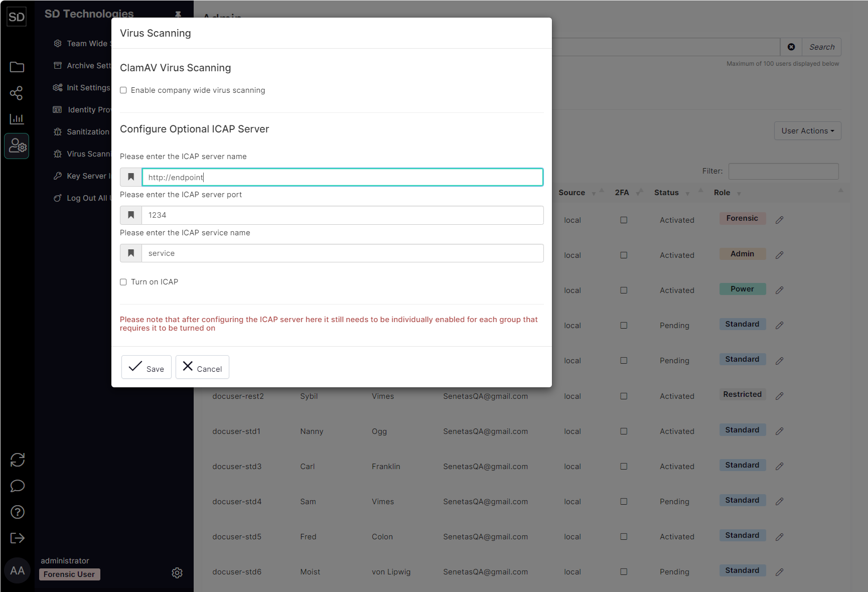Focus the ICAP service name field
868x592 pixels.
tap(343, 253)
